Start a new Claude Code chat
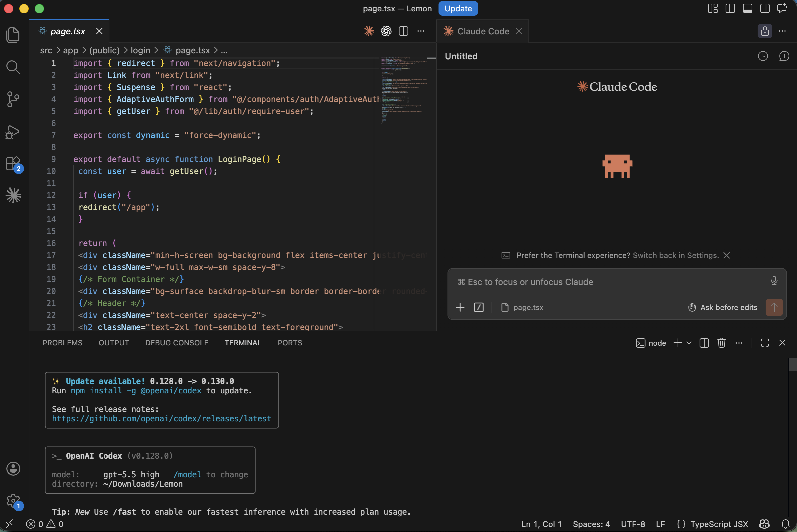Viewport: 797px width, 532px height. (x=784, y=56)
